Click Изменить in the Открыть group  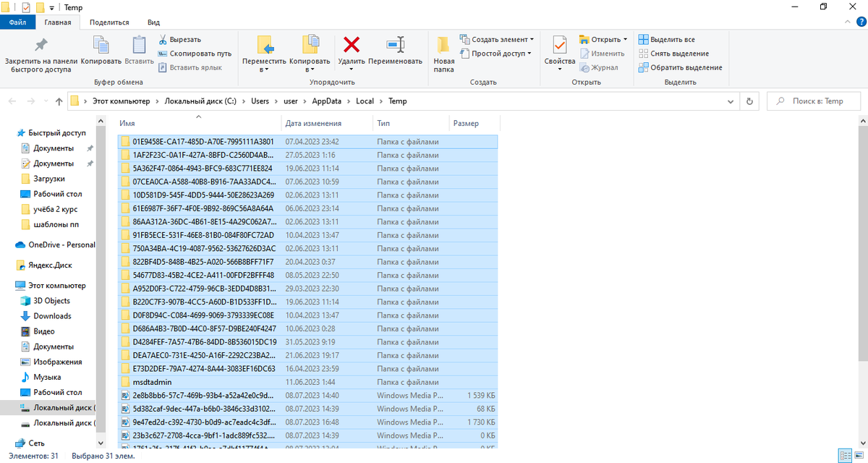click(602, 54)
